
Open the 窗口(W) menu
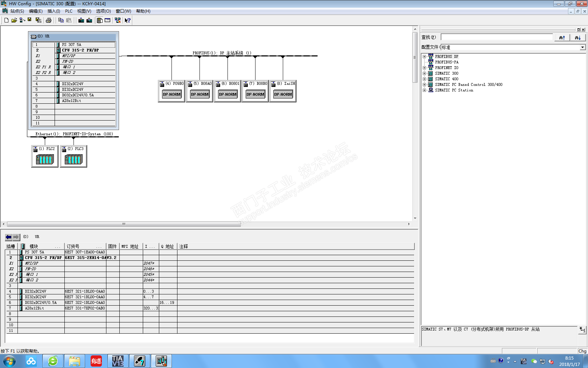coord(124,11)
